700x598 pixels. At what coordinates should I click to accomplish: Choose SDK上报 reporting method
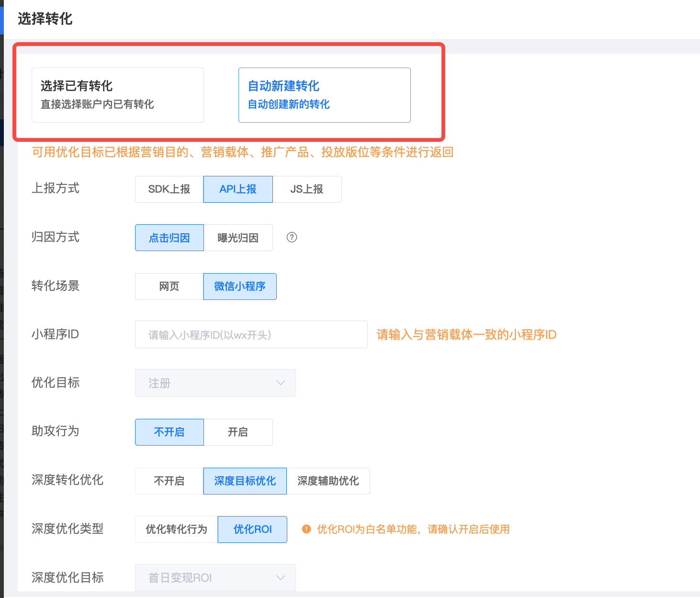(169, 189)
